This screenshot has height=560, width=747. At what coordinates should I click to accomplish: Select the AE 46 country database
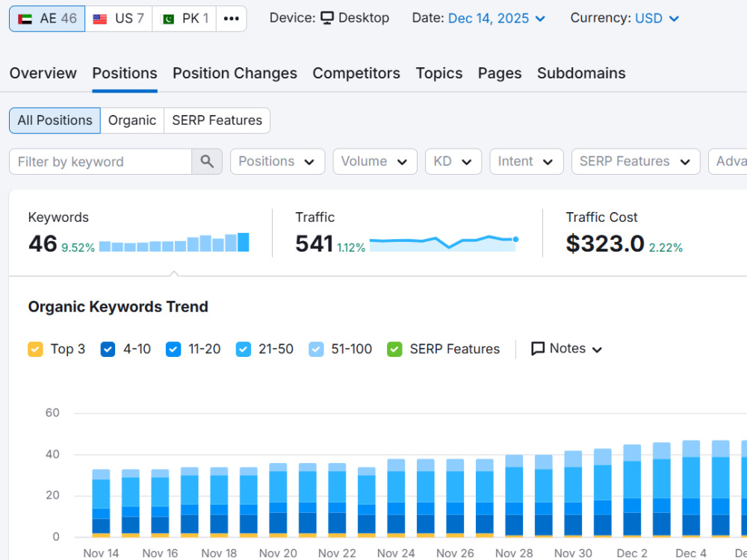point(47,19)
